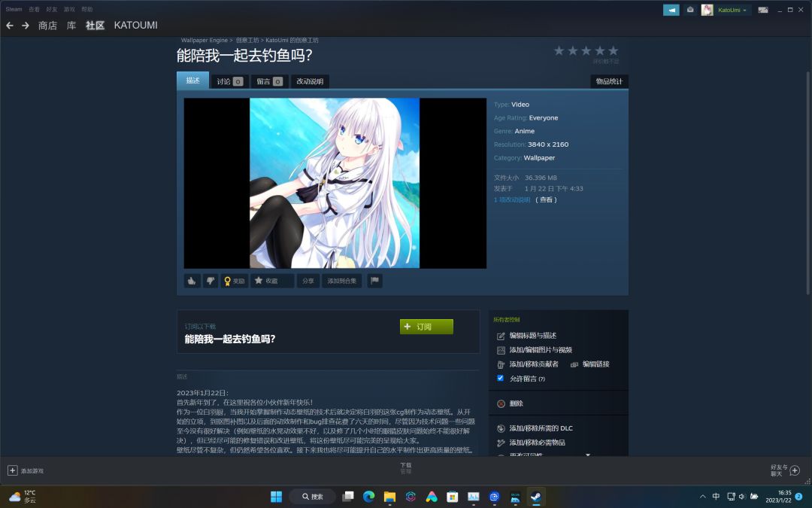
Task: Open the weather widget showing 12°C
Action: (23, 497)
